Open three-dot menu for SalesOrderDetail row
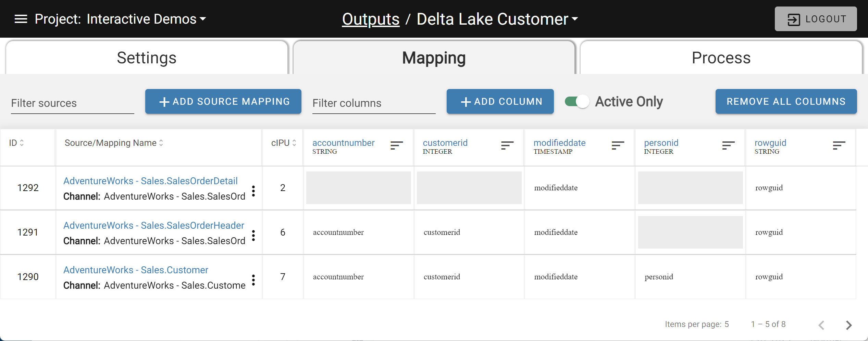 (253, 191)
